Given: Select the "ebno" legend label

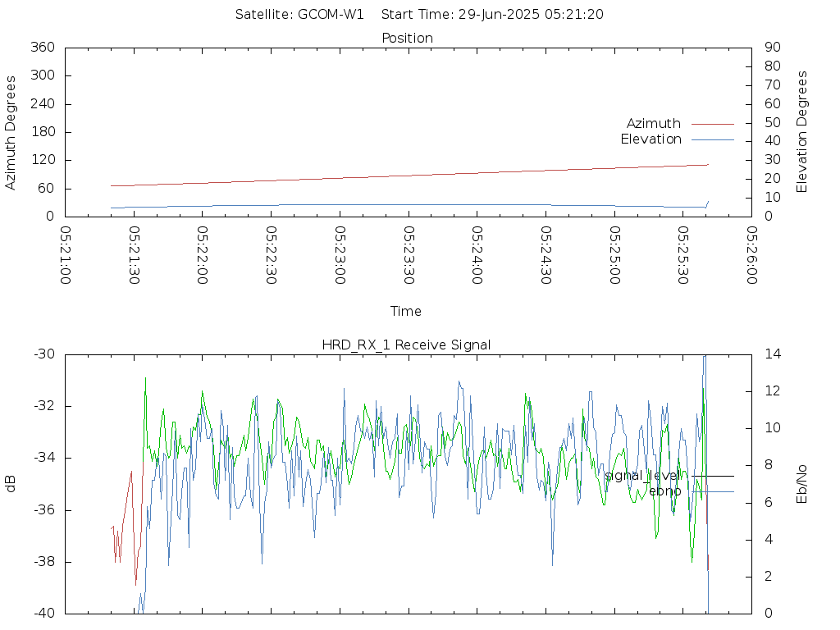Looking at the screenshot, I should (x=664, y=491).
